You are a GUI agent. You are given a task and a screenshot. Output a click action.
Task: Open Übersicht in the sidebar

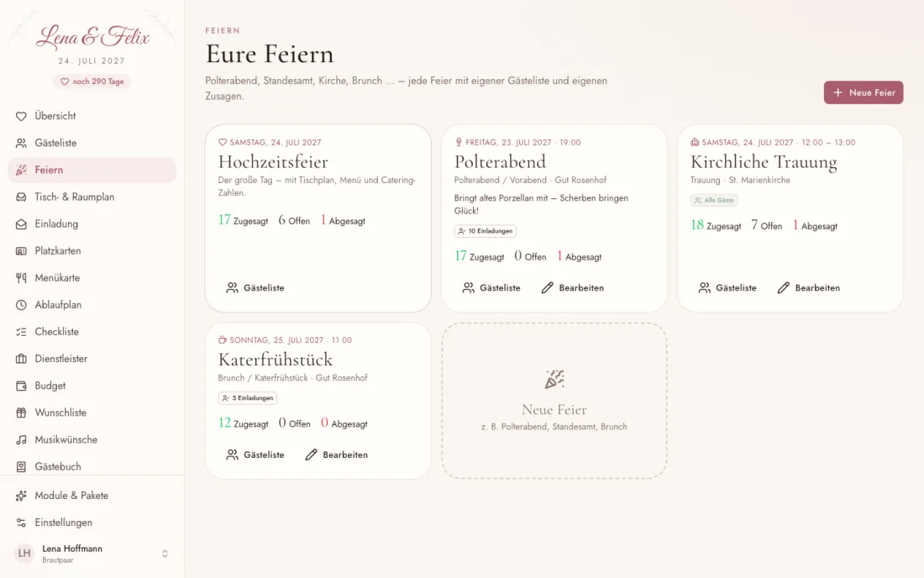(92, 116)
